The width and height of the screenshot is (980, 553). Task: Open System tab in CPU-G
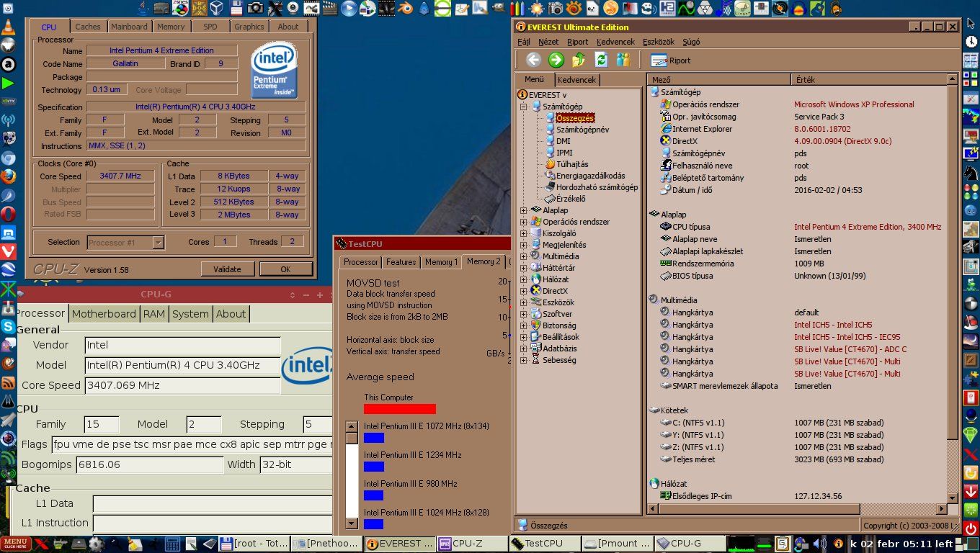click(190, 314)
